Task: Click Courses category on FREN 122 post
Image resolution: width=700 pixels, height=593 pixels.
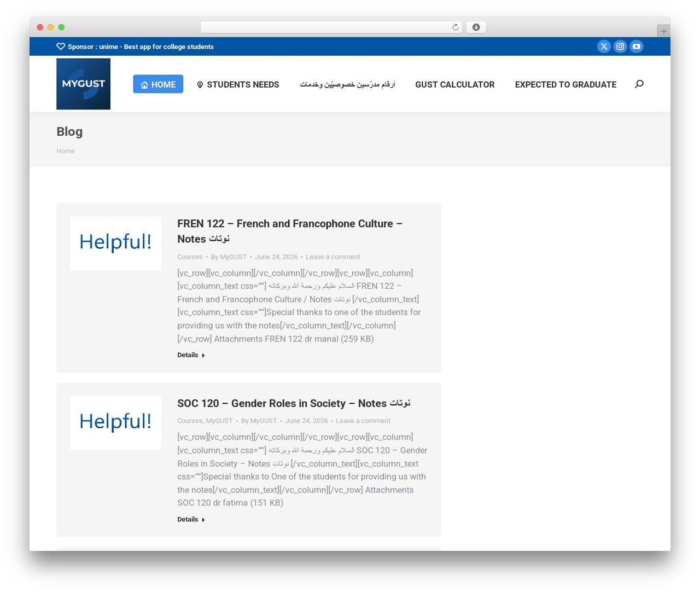Action: pyautogui.click(x=190, y=257)
